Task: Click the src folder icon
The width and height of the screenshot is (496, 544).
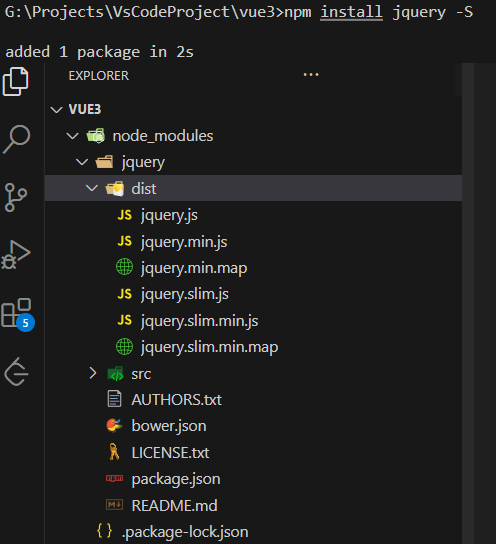Action: [x=116, y=374]
